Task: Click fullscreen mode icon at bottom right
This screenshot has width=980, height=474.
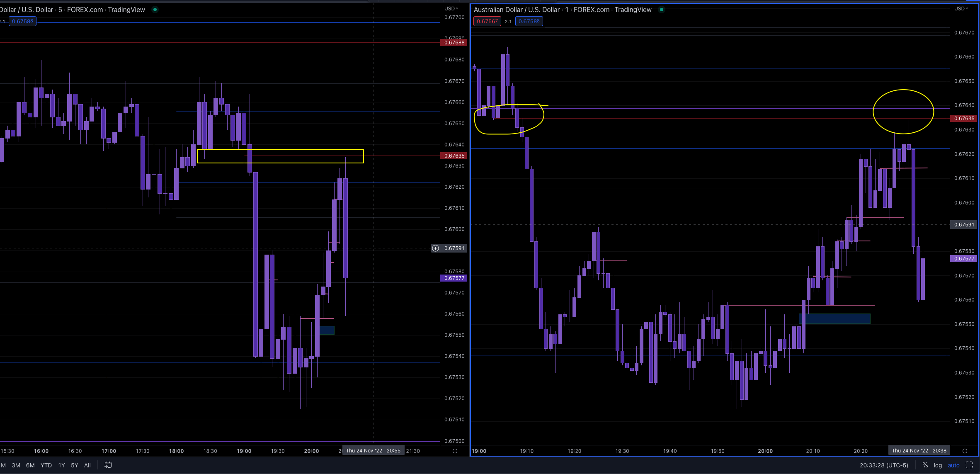Action: point(969,465)
